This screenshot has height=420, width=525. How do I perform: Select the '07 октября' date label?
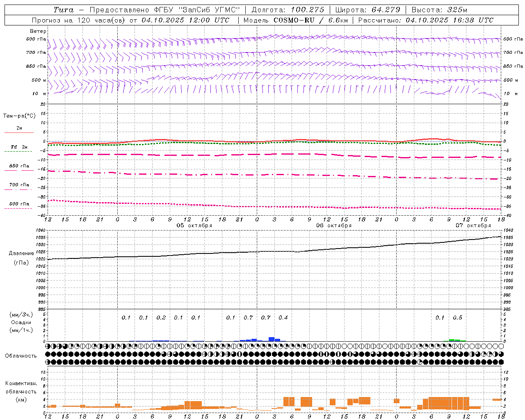tap(473, 226)
